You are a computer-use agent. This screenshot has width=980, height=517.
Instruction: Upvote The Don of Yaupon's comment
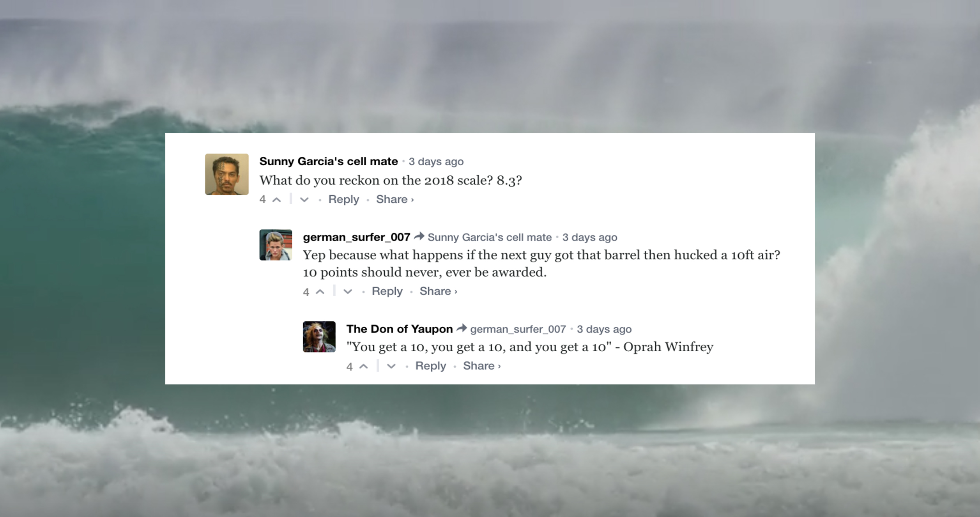(363, 366)
